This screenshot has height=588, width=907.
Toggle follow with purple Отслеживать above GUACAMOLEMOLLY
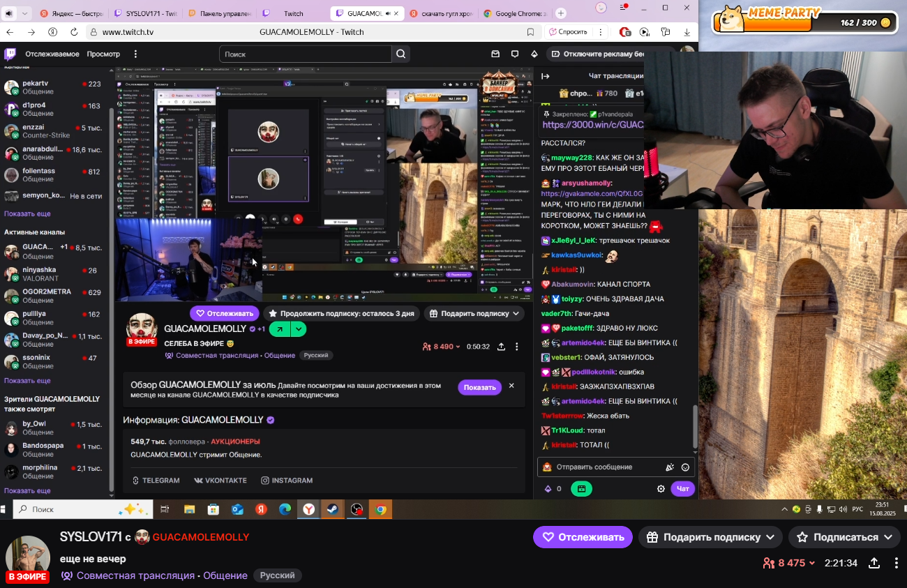pos(225,313)
